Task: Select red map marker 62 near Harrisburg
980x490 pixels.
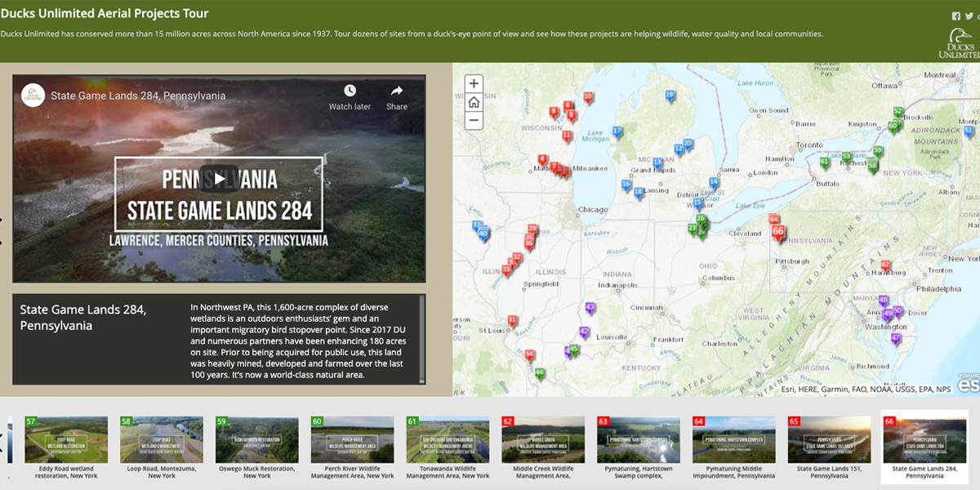Action: coord(885,266)
